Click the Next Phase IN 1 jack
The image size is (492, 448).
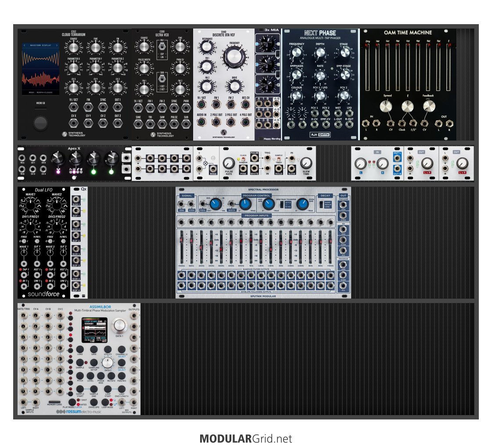291,125
